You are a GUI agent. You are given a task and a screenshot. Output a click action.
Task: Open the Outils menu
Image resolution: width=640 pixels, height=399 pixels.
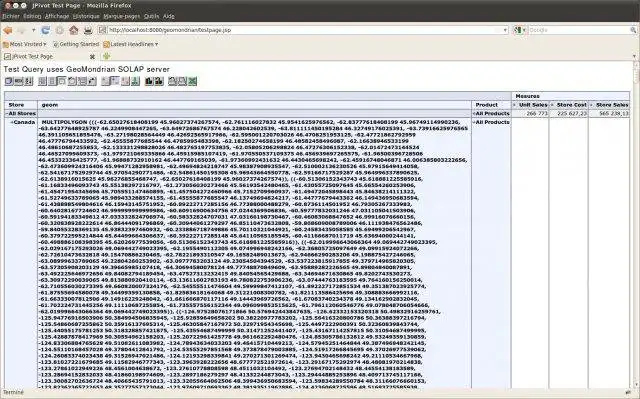[x=151, y=16]
